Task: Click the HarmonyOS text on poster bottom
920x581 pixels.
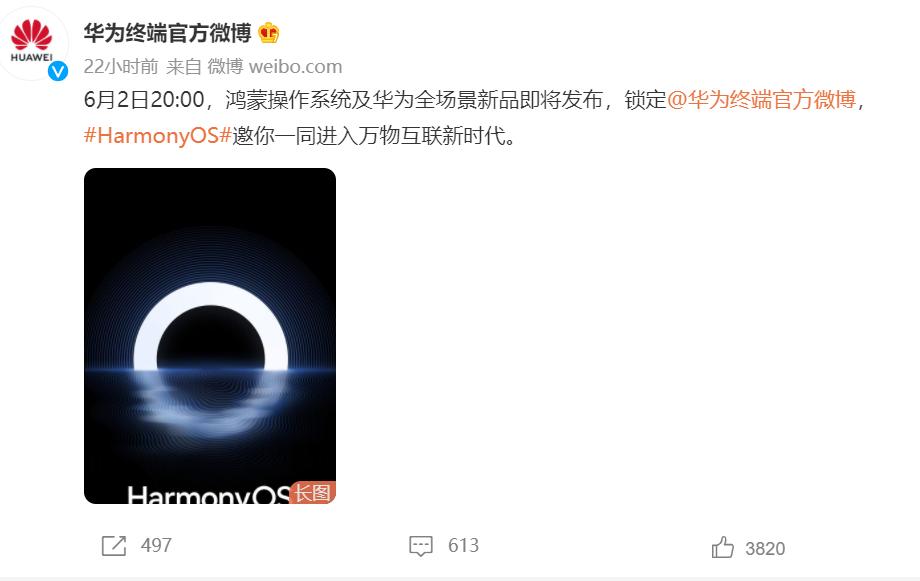Action: point(208,495)
